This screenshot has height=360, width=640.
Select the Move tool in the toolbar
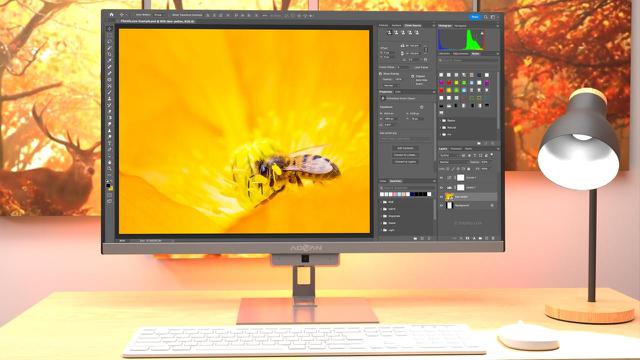coord(109,29)
